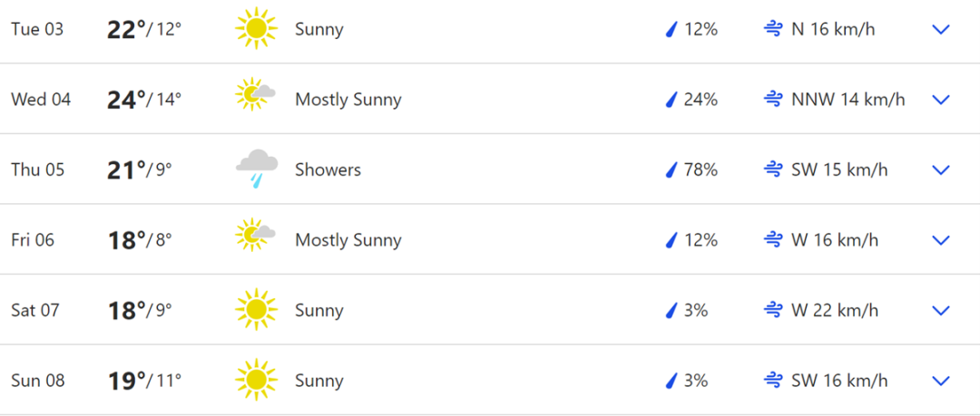Expand Sat 07 forecast chevron
The width and height of the screenshot is (980, 416).
[941, 311]
